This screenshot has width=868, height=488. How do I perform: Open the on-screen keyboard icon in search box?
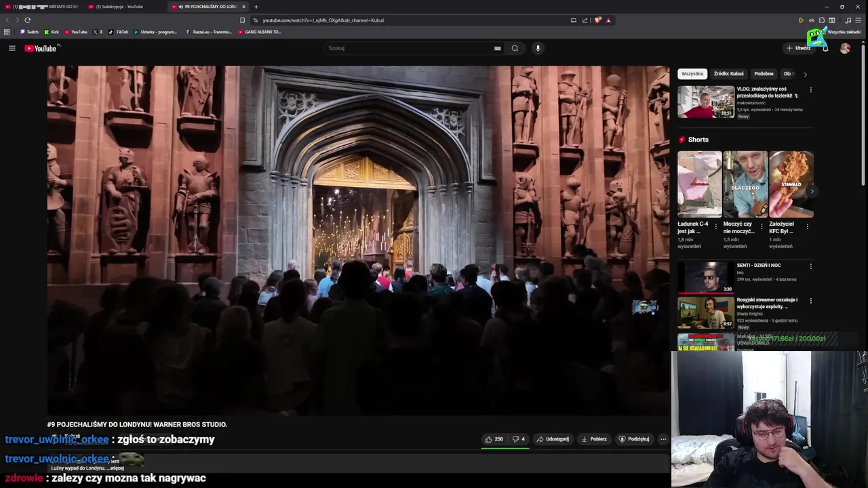(497, 48)
